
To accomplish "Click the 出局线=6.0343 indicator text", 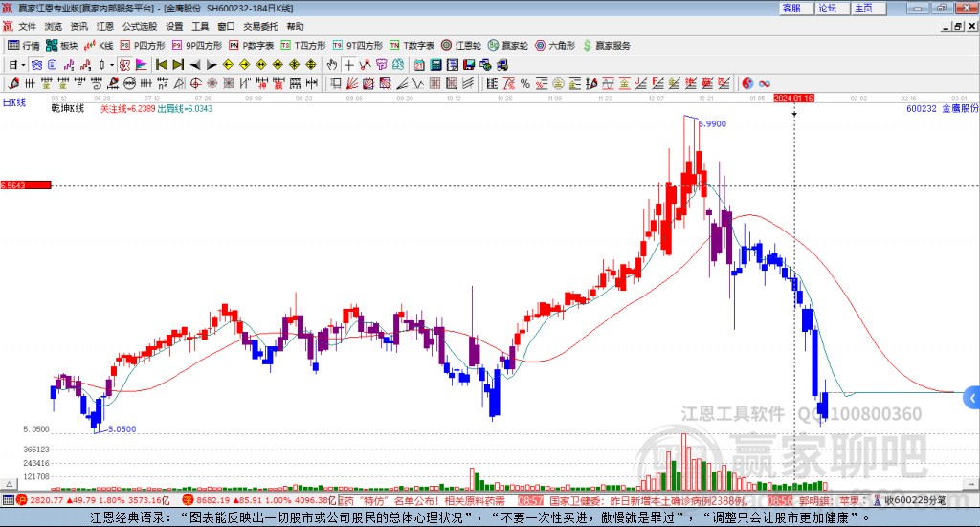I will click(185, 109).
